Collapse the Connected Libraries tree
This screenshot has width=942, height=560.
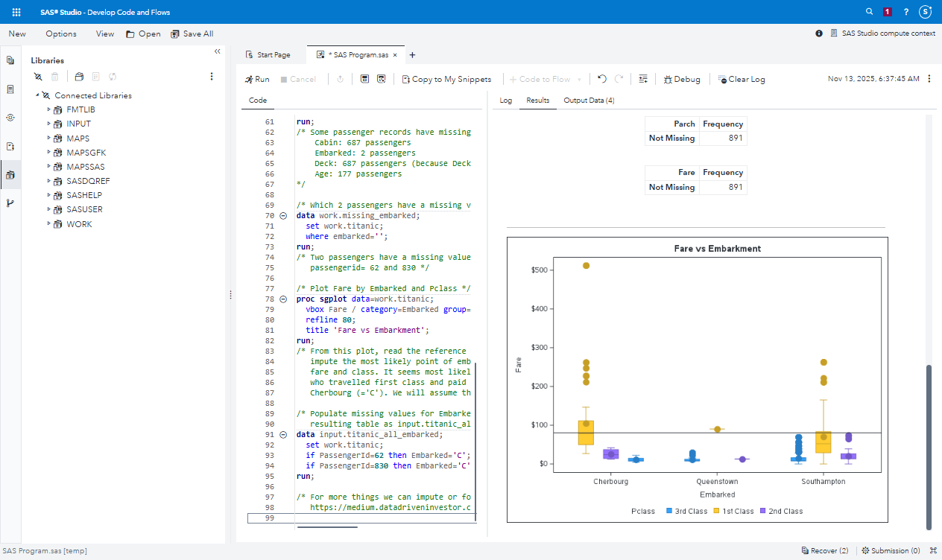pos(37,95)
